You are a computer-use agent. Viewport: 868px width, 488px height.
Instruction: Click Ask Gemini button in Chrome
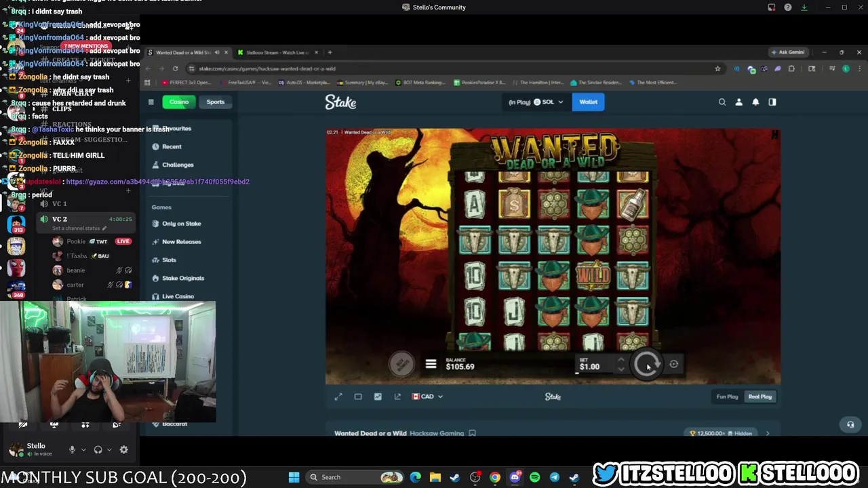pos(789,52)
